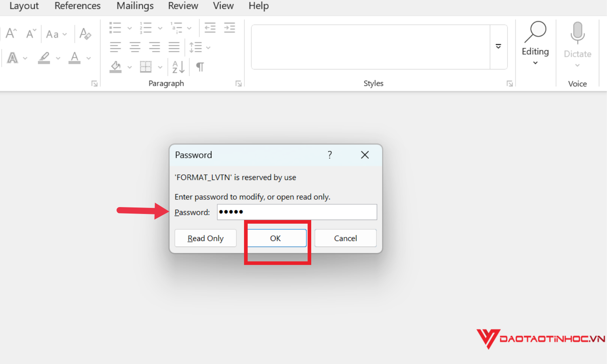Create a multilevel list

176,28
